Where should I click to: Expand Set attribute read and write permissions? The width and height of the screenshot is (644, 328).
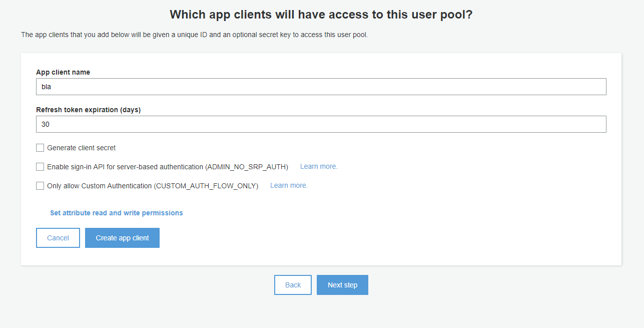tap(117, 213)
